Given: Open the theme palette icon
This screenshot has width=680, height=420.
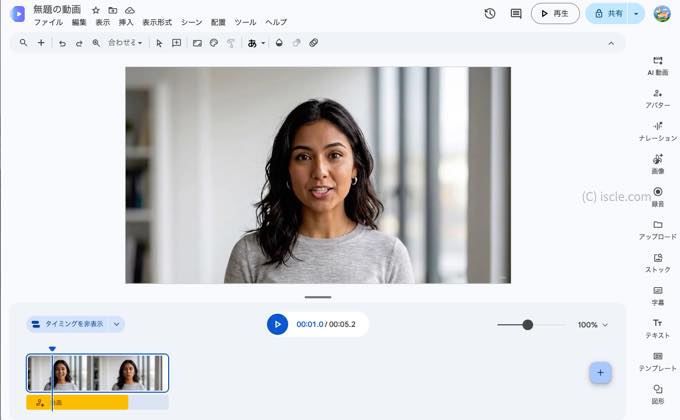Looking at the screenshot, I should tap(214, 43).
